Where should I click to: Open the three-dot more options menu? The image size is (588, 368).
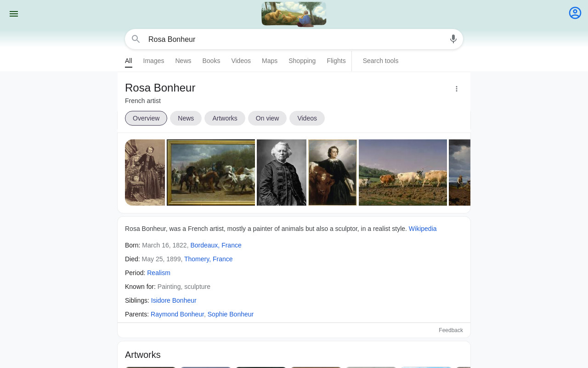click(x=457, y=89)
